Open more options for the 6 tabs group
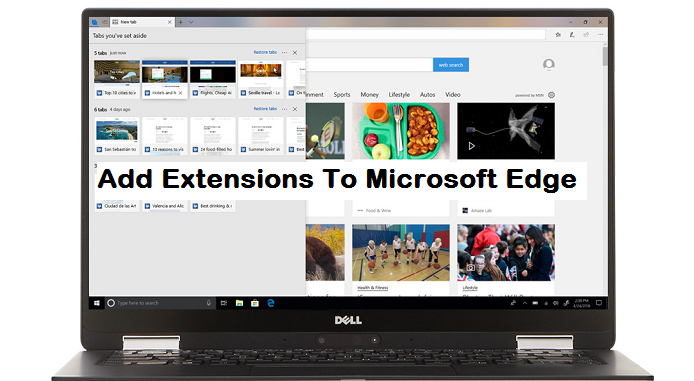694x381 pixels. [x=284, y=109]
